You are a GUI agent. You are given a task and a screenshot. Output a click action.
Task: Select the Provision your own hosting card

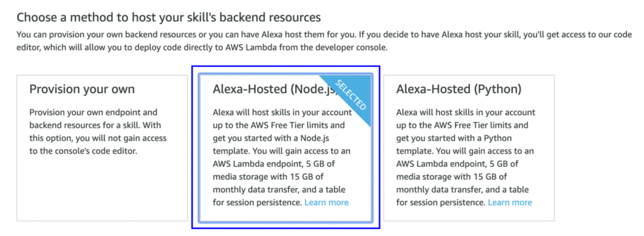[102, 148]
